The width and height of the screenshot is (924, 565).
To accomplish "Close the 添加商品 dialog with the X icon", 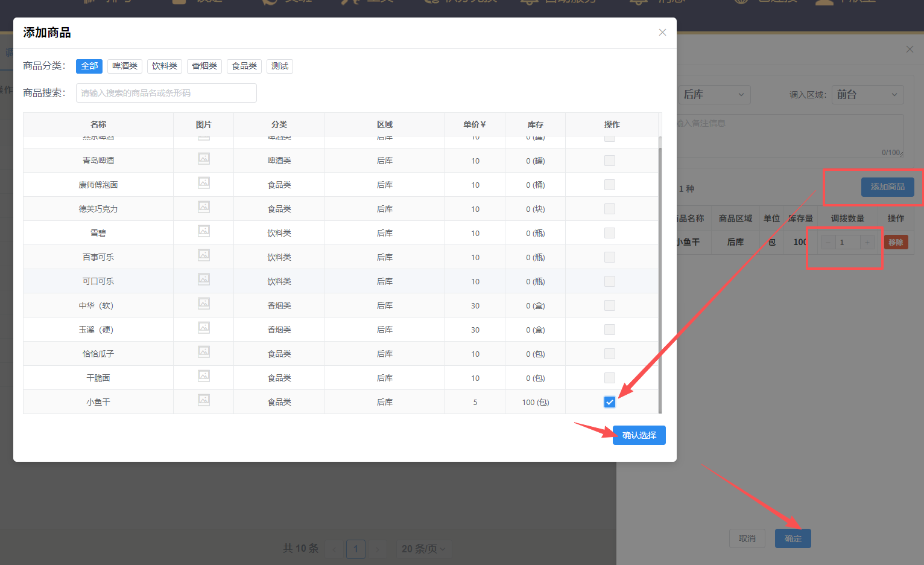I will tap(662, 33).
